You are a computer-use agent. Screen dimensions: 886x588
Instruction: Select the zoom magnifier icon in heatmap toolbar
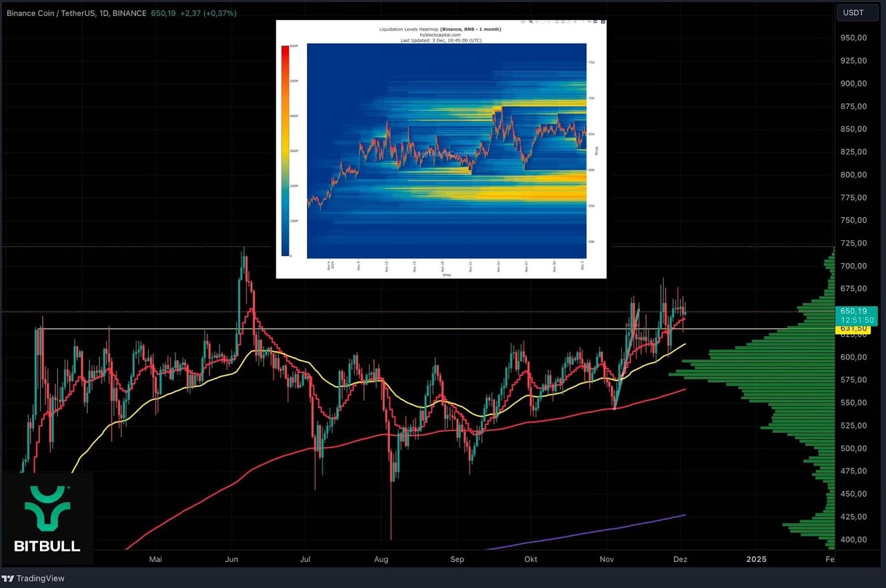531,22
